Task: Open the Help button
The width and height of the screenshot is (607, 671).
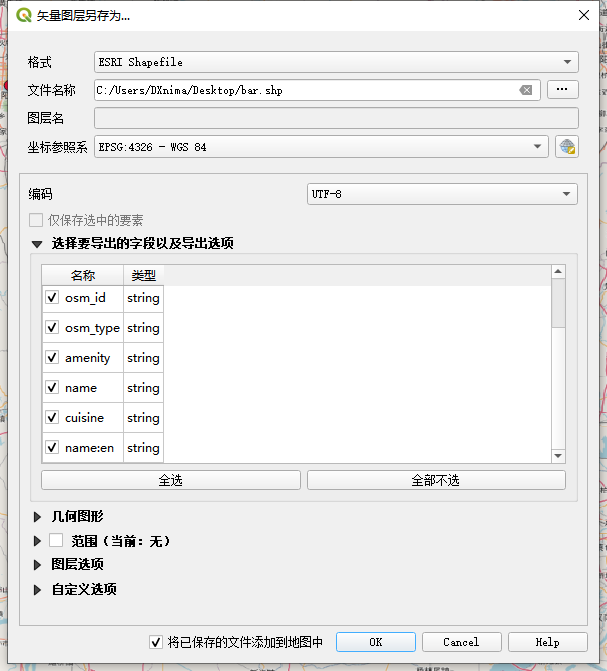Action: point(547,642)
